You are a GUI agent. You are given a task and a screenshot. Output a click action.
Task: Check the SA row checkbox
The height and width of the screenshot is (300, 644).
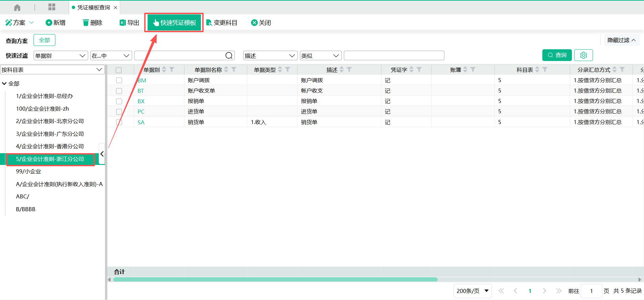(x=119, y=122)
